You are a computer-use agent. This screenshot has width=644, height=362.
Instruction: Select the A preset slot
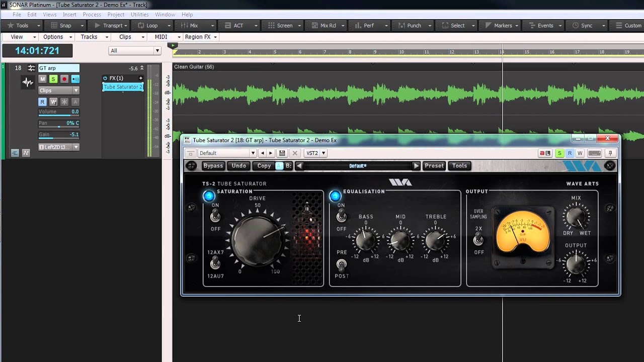click(x=279, y=165)
